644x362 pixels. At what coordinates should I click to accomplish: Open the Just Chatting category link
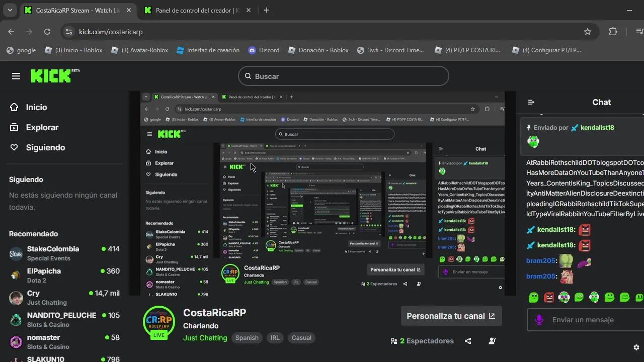(x=205, y=338)
